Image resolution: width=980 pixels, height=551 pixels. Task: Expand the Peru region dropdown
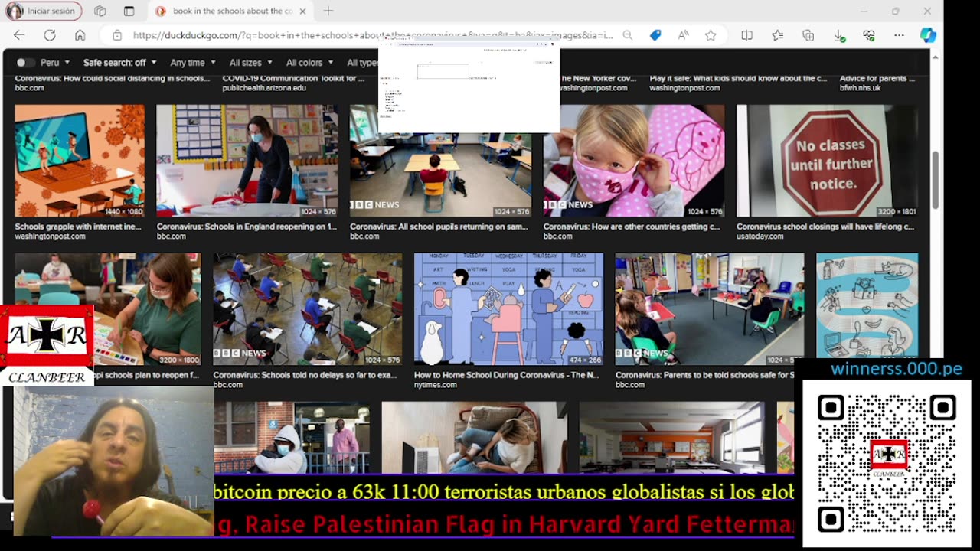(x=55, y=63)
